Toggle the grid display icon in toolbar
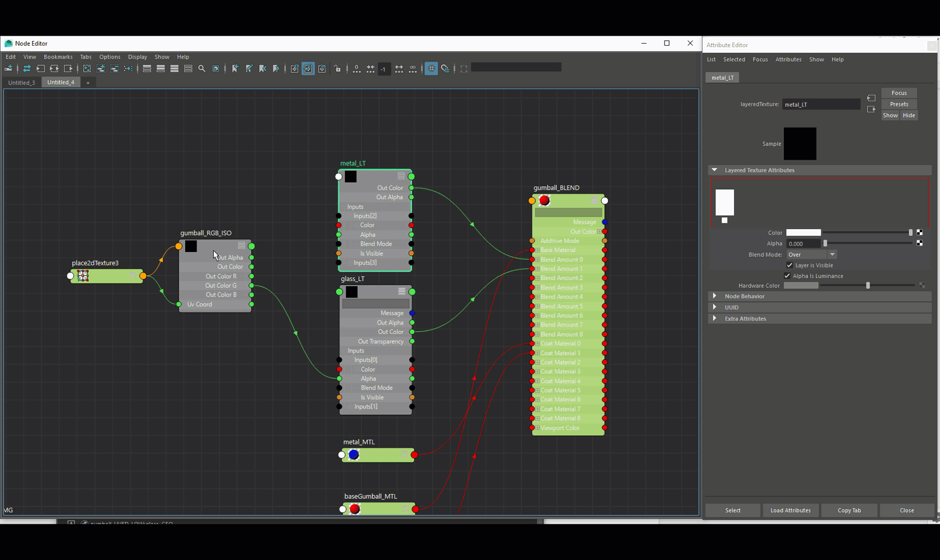Screen dimensions: 940x560 pyautogui.click(x=431, y=68)
